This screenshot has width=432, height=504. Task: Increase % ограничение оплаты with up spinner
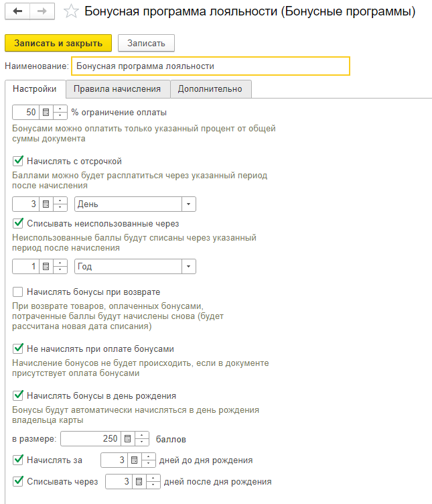coord(60,109)
